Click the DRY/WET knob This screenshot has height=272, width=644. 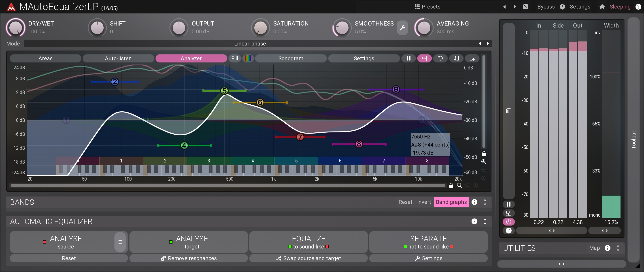coord(15,28)
